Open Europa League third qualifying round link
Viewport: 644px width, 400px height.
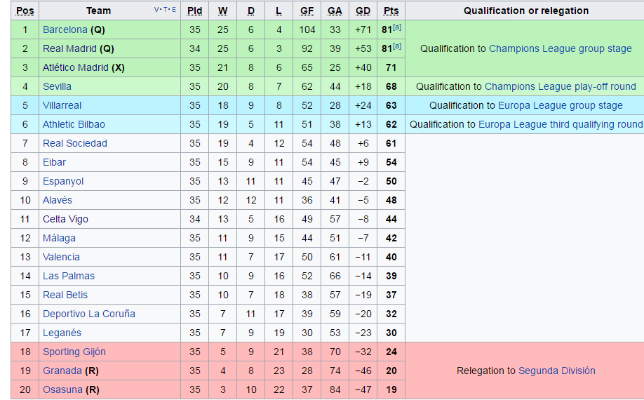point(560,124)
